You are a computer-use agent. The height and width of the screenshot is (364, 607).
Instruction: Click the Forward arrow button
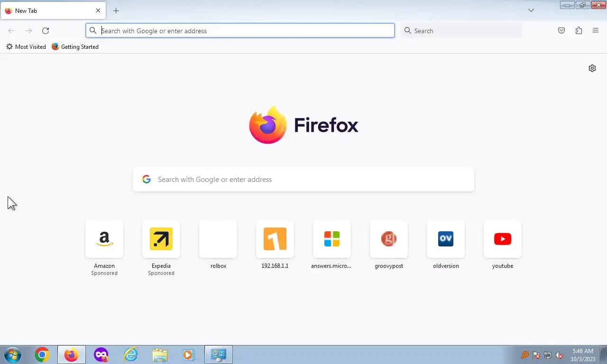pos(28,31)
